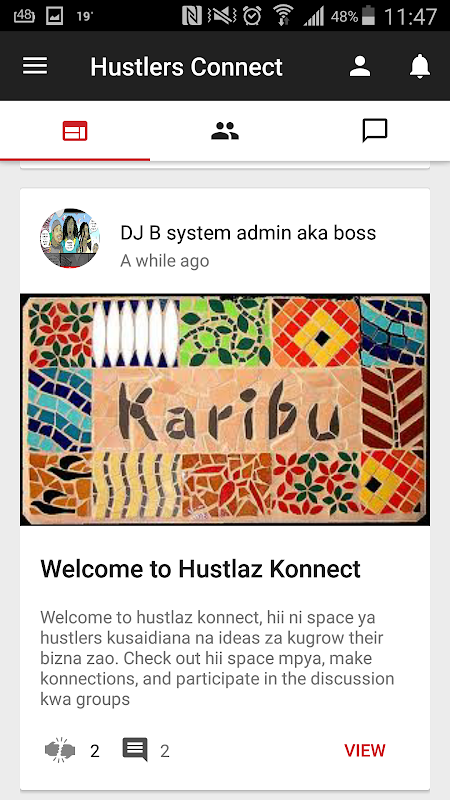Image resolution: width=450 pixels, height=800 pixels.
Task: Tap the post description paragraph text
Action: click(x=217, y=658)
